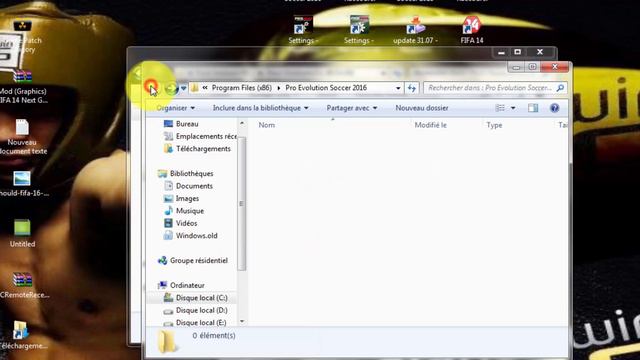
Task: Maximize the front Explorer window
Action: (x=533, y=67)
